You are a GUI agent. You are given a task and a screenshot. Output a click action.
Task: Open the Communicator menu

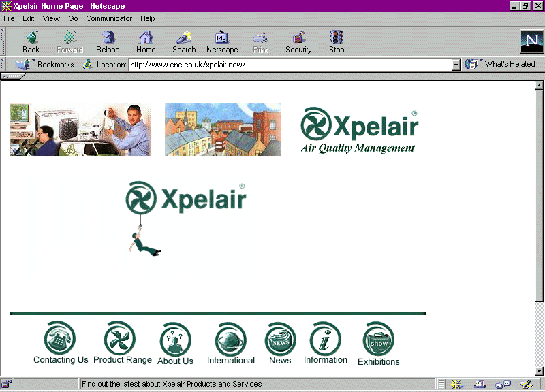[x=109, y=19]
